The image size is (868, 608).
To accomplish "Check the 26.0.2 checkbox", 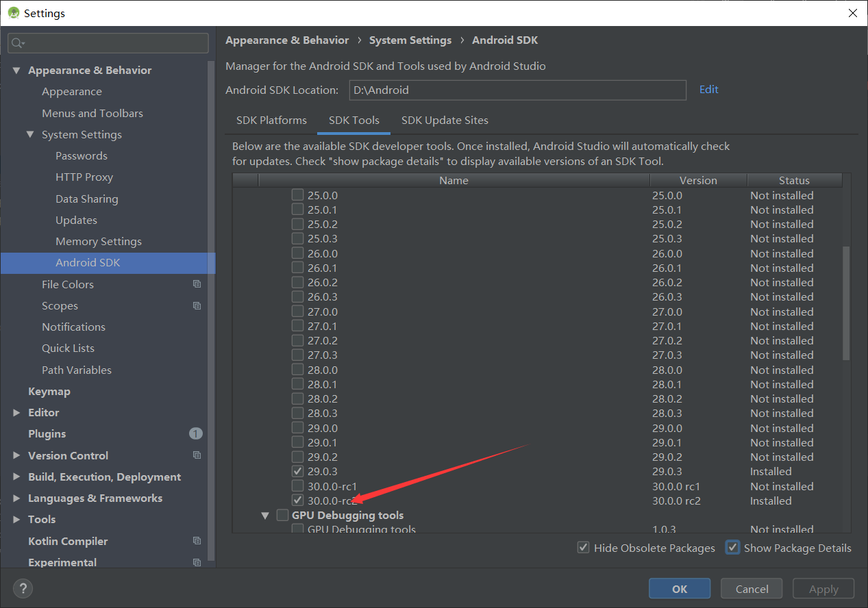I will (297, 282).
